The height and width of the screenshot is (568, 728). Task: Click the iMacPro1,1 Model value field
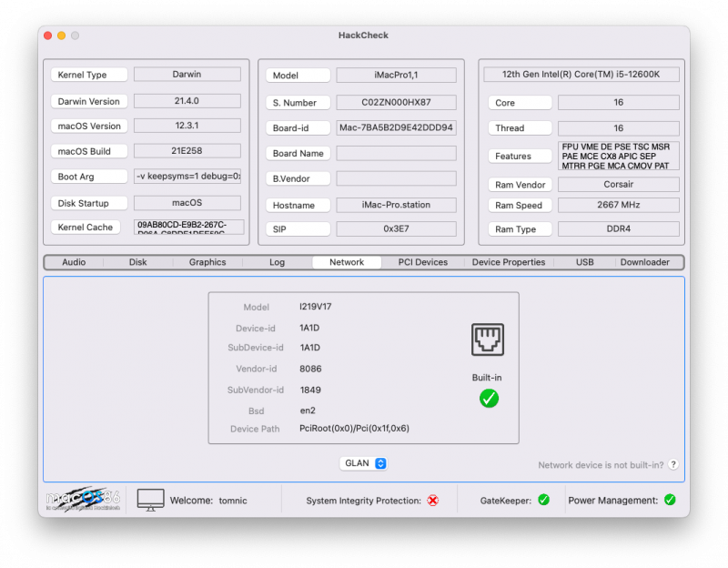(396, 75)
